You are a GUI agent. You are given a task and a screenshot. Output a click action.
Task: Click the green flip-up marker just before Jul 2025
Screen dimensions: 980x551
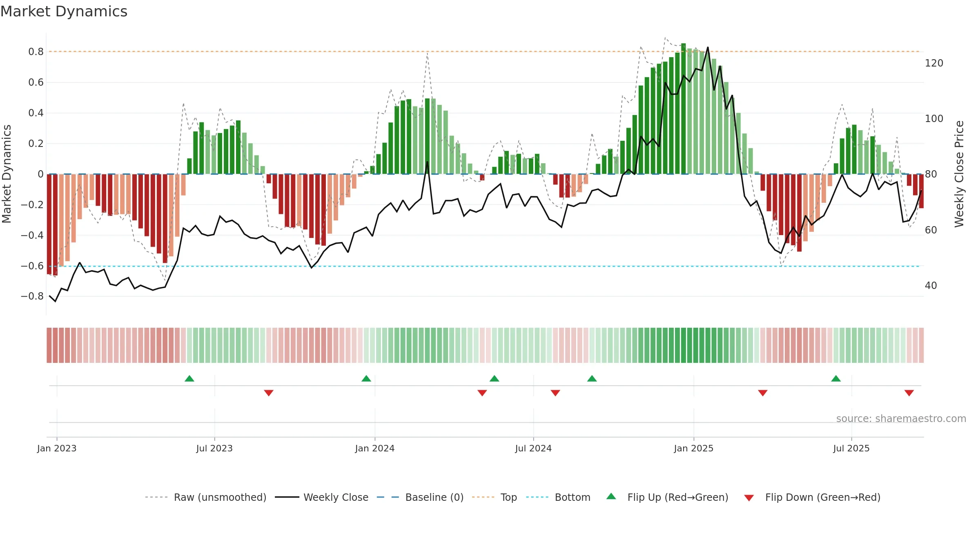pos(836,378)
